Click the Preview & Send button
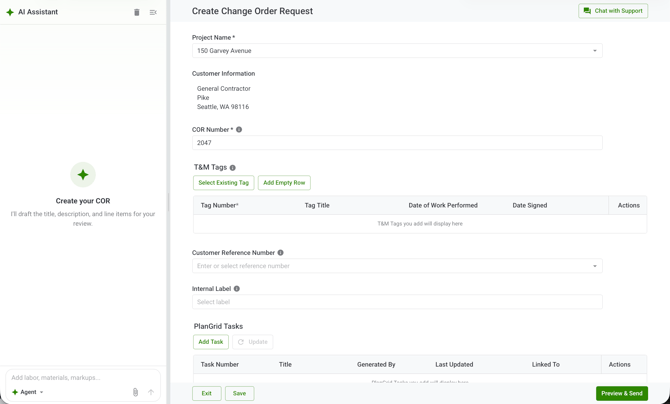 pos(622,393)
